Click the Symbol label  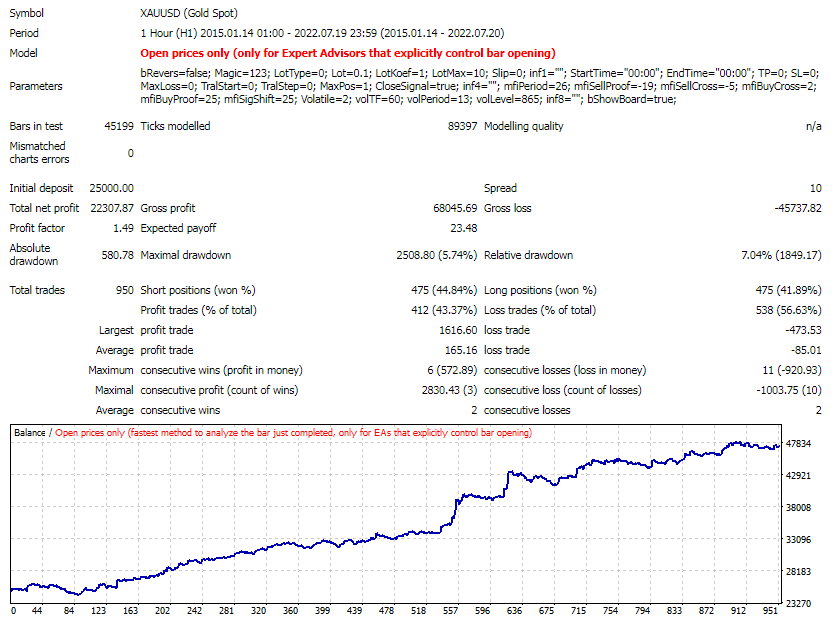pos(27,13)
